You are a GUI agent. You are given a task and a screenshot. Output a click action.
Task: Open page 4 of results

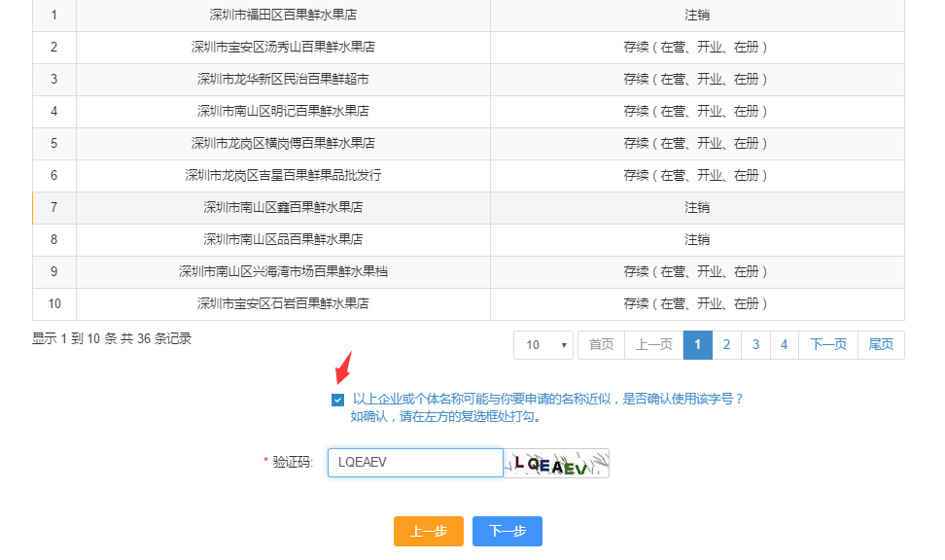(x=785, y=345)
